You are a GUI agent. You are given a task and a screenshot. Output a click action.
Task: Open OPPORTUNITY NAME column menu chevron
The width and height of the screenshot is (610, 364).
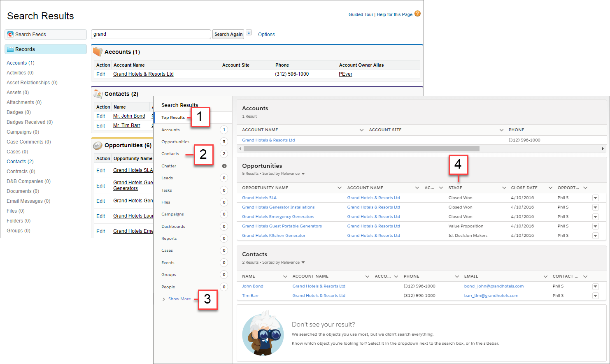pyautogui.click(x=340, y=188)
